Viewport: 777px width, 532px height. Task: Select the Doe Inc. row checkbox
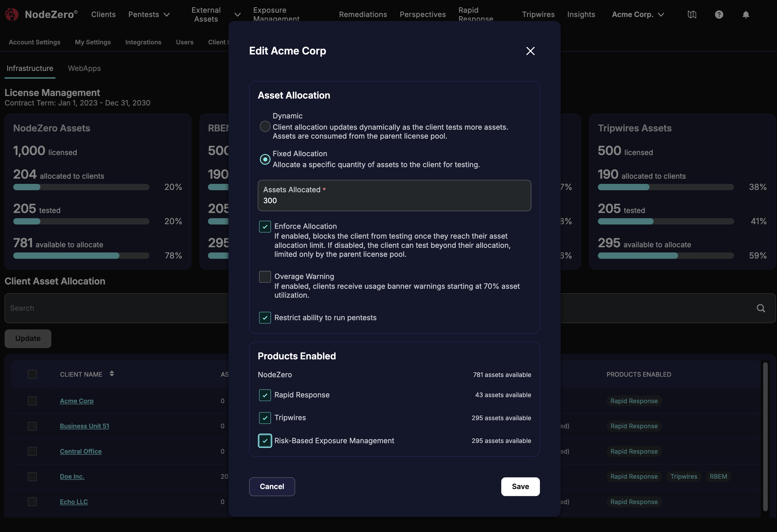pos(32,477)
